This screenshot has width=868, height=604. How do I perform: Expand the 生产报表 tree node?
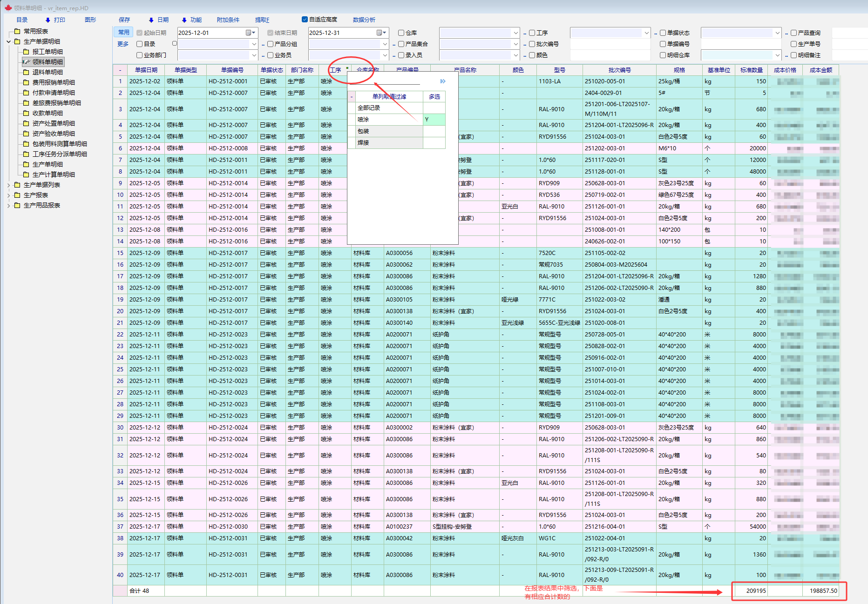[8, 195]
